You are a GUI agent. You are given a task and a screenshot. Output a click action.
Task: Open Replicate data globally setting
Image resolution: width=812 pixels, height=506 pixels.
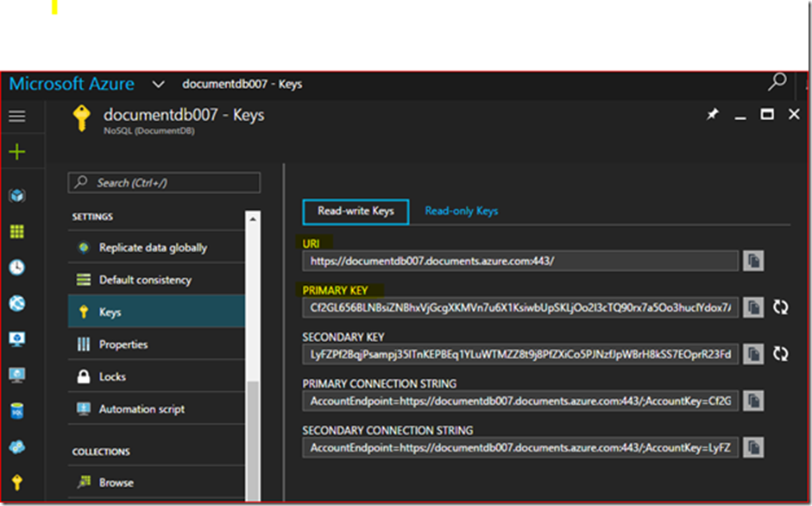tap(153, 248)
